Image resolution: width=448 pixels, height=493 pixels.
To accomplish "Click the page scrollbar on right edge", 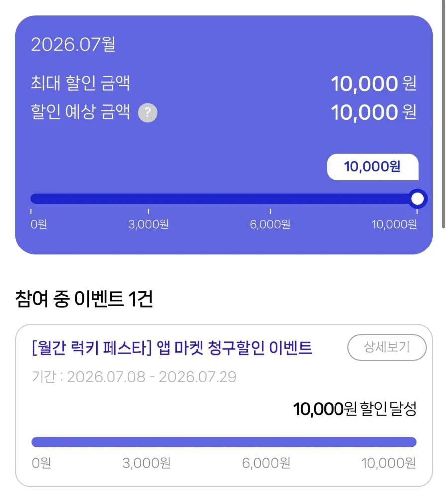I will (444, 114).
